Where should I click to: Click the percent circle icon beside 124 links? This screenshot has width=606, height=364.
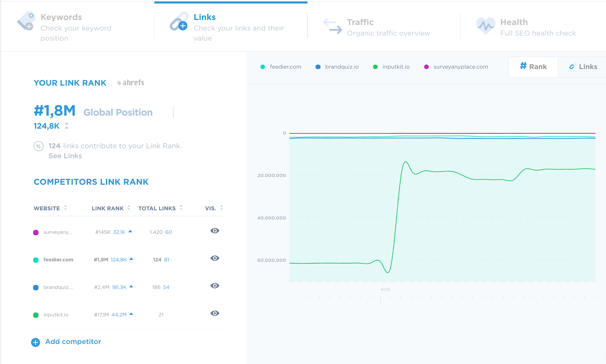tap(39, 146)
